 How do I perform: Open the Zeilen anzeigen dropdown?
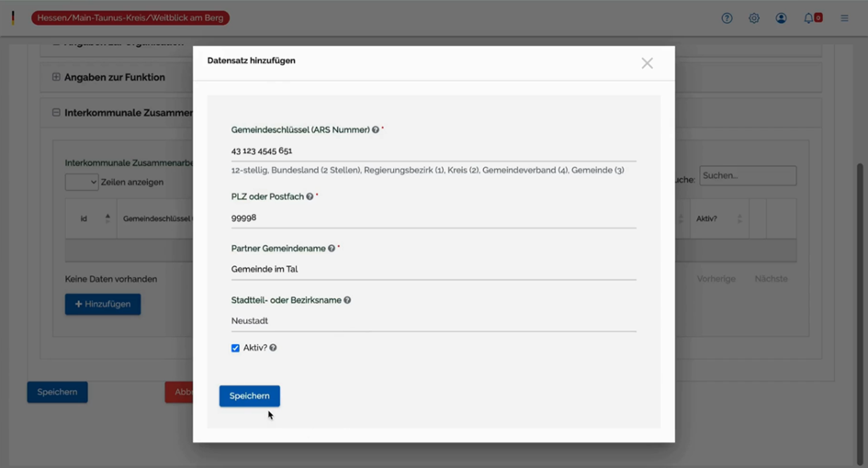[81, 183]
